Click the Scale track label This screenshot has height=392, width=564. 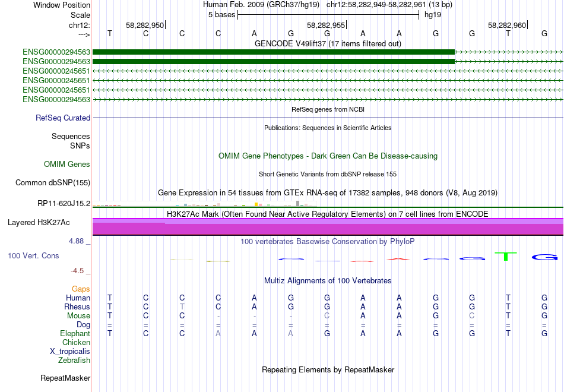[80, 15]
